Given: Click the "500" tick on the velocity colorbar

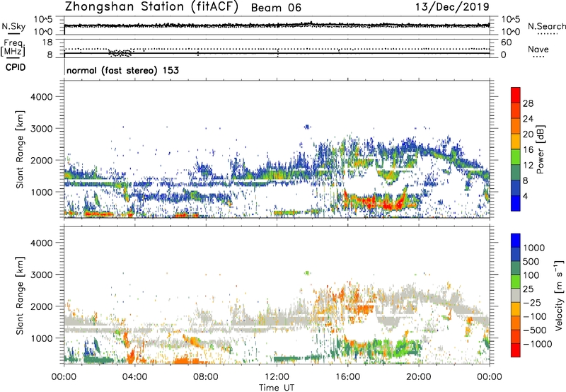Looking at the screenshot, I should 531,262.
